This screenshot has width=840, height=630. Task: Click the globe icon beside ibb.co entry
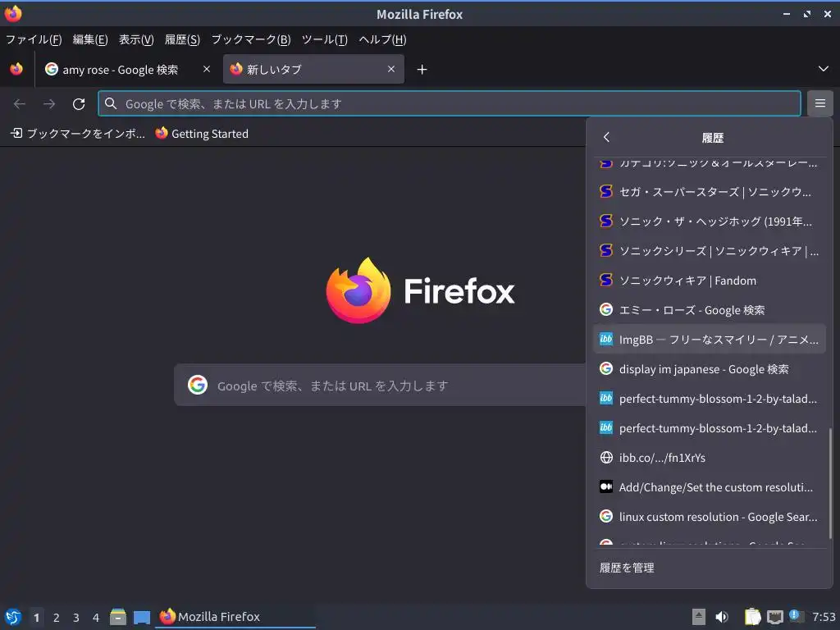(606, 458)
